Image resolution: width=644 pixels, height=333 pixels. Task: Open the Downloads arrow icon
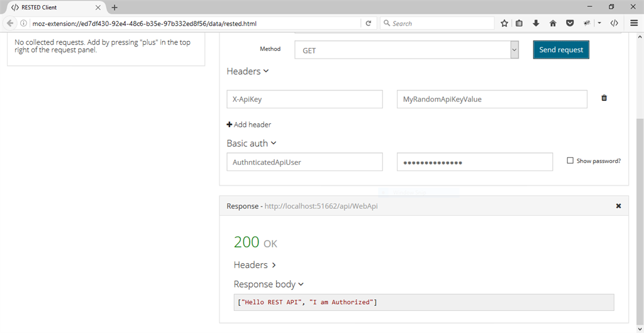coord(536,23)
